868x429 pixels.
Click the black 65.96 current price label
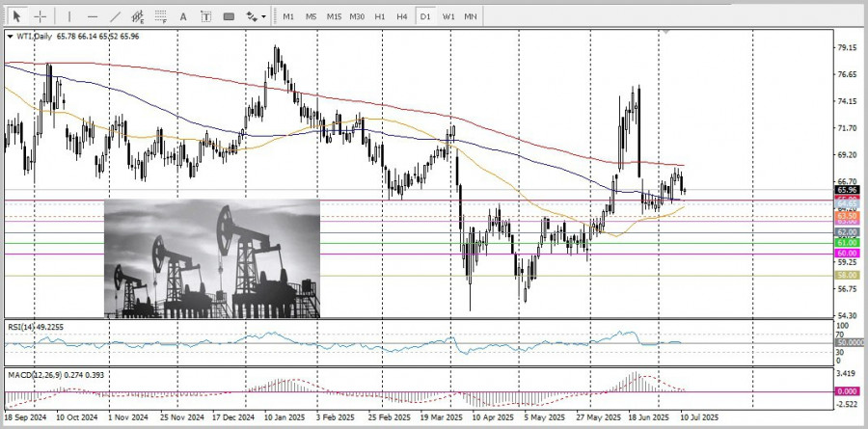848,190
